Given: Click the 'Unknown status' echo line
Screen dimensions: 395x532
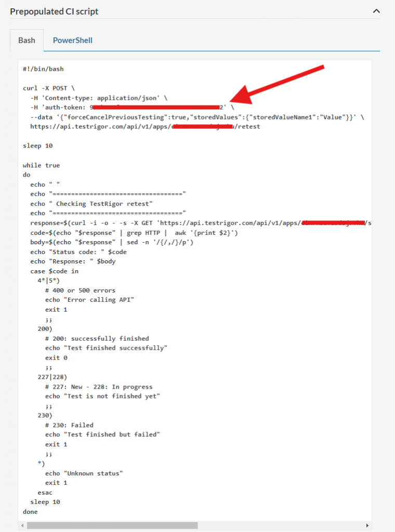Looking at the screenshot, I should (84, 473).
